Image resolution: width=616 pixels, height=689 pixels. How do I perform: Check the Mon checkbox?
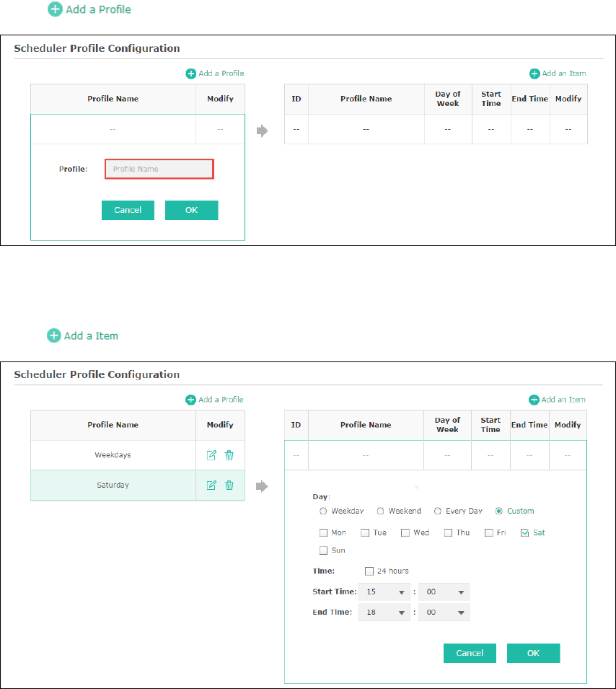coord(323,532)
